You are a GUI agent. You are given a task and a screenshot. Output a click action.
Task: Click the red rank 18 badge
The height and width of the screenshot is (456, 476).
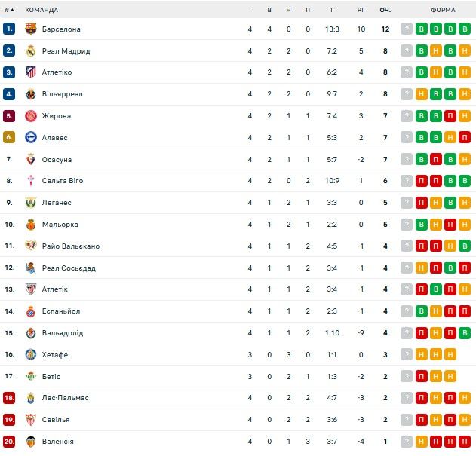9,398
